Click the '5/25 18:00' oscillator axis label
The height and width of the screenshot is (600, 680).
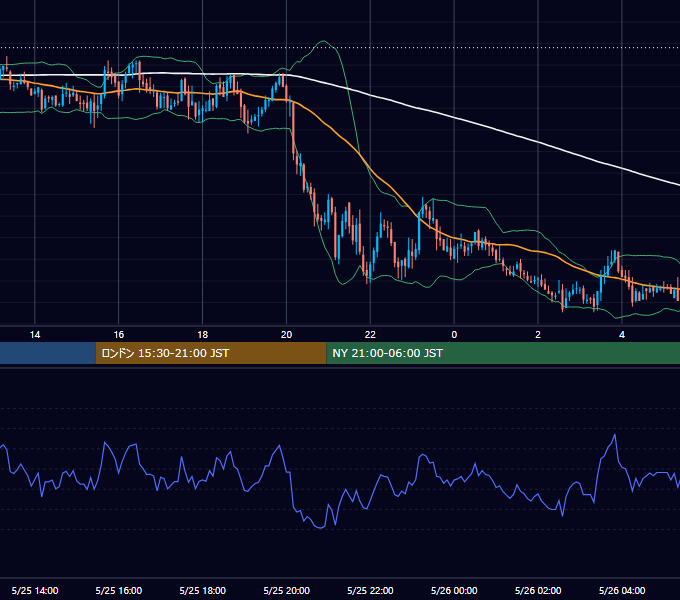click(x=203, y=590)
